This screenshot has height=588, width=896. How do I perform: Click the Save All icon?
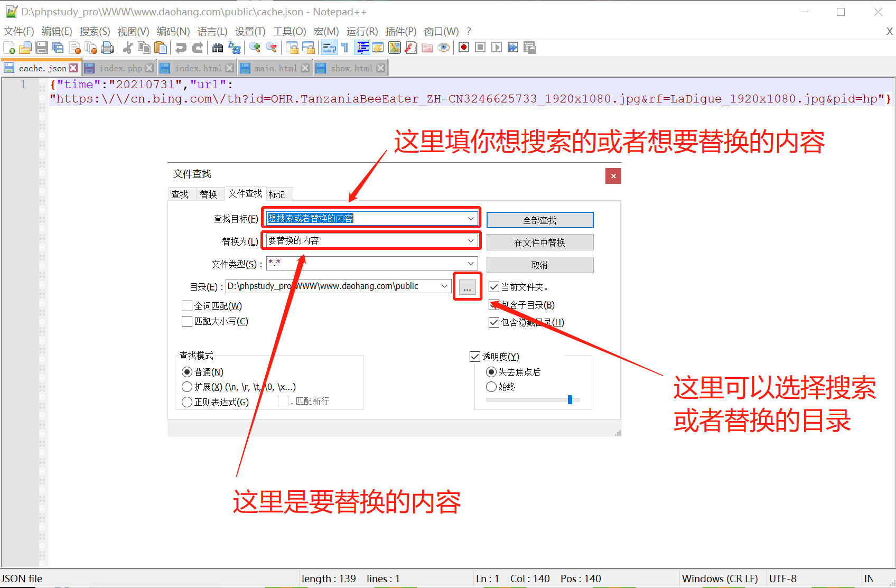tap(58, 48)
